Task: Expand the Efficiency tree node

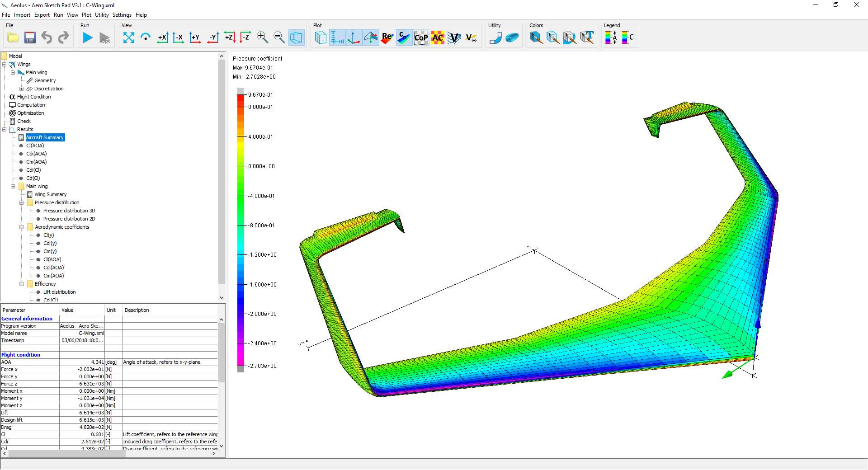Action: click(21, 284)
